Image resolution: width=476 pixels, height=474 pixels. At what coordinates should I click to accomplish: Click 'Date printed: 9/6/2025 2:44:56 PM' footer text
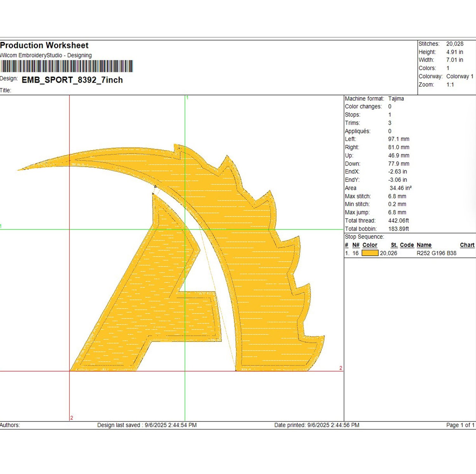[317, 425]
